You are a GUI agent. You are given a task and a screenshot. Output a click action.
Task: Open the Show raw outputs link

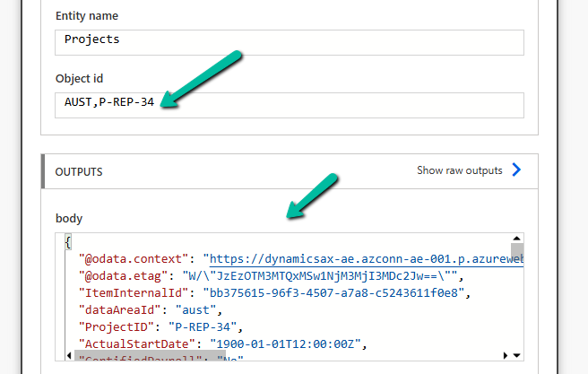coord(459,170)
